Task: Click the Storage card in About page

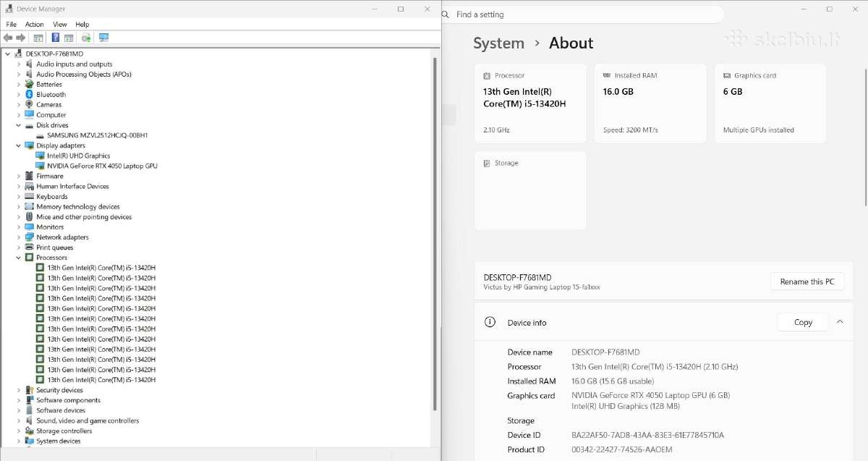Action: [x=530, y=190]
